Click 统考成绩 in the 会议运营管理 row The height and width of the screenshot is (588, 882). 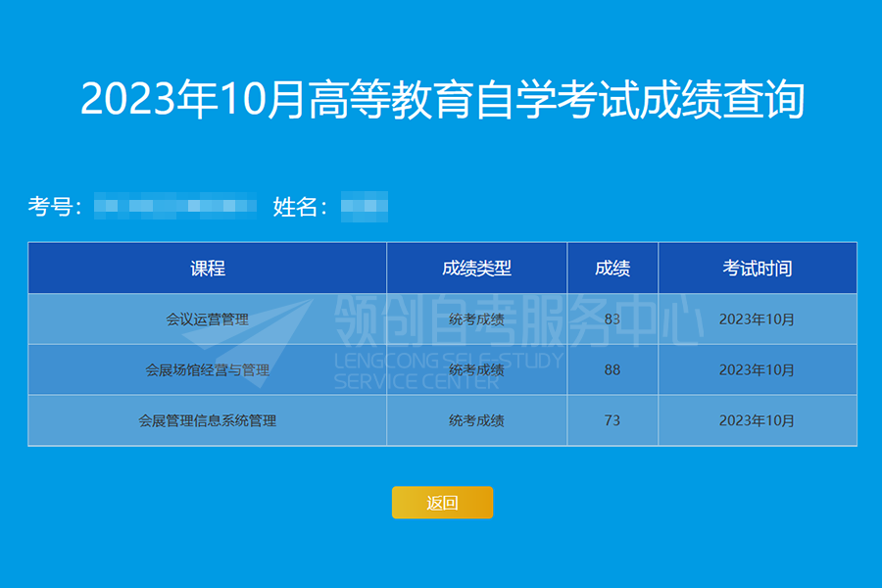(x=476, y=319)
